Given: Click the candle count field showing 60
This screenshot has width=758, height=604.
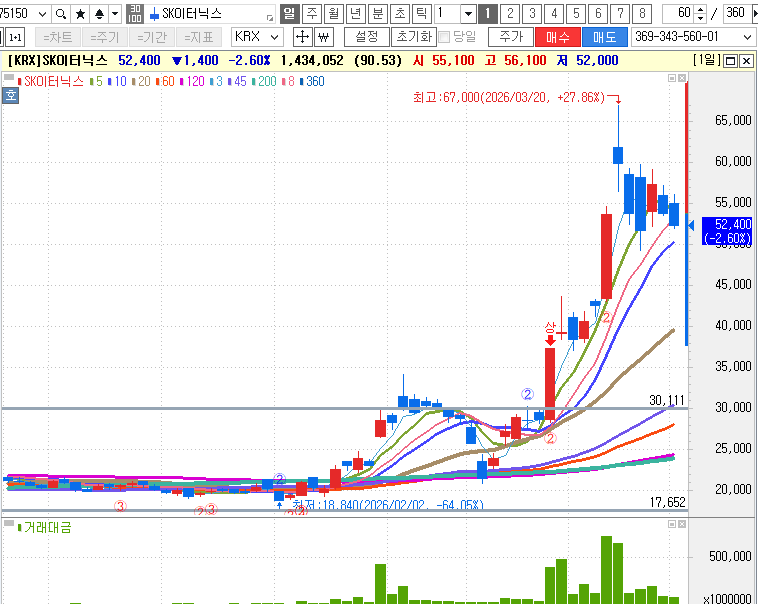Looking at the screenshot, I should (x=678, y=14).
